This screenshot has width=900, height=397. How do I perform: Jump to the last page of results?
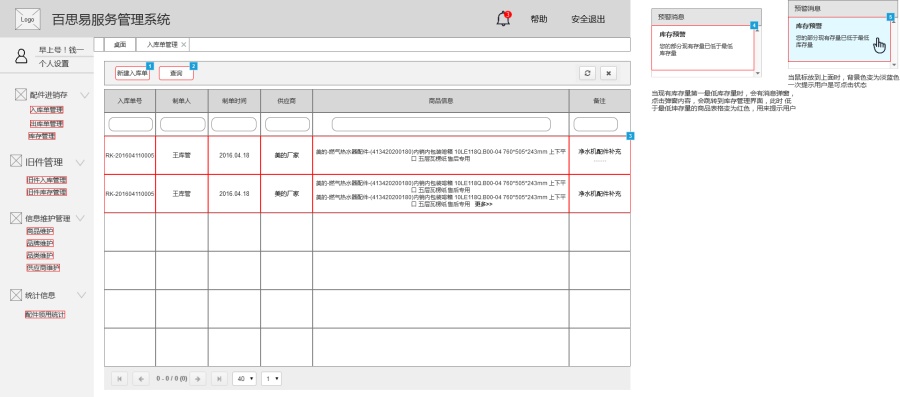point(219,379)
